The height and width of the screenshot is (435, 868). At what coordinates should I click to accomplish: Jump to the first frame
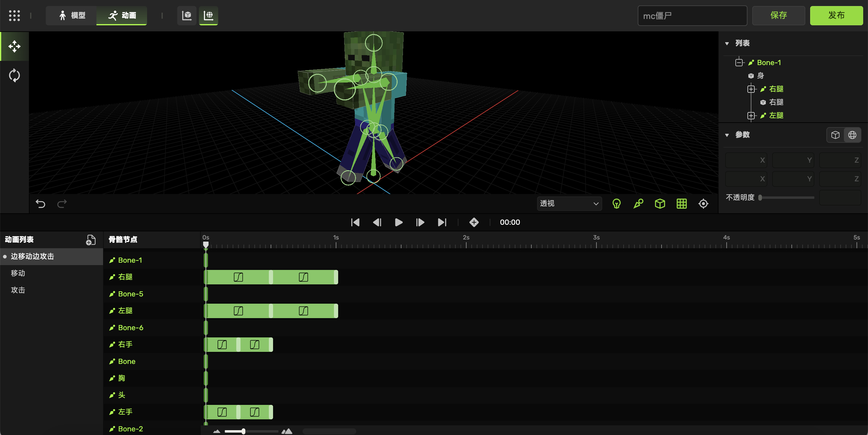[x=355, y=222]
